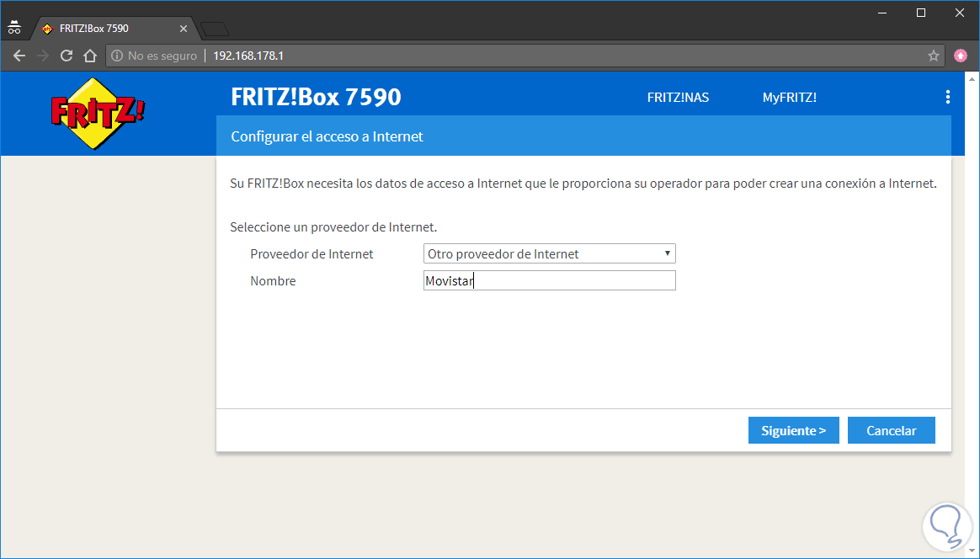The height and width of the screenshot is (559, 980).
Task: Minimize the browser window
Action: (x=881, y=13)
